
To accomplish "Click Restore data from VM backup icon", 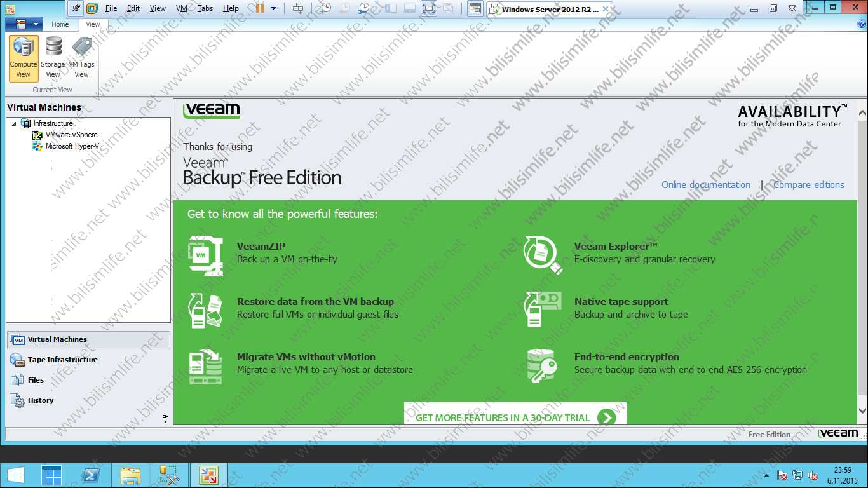I will click(x=206, y=309).
